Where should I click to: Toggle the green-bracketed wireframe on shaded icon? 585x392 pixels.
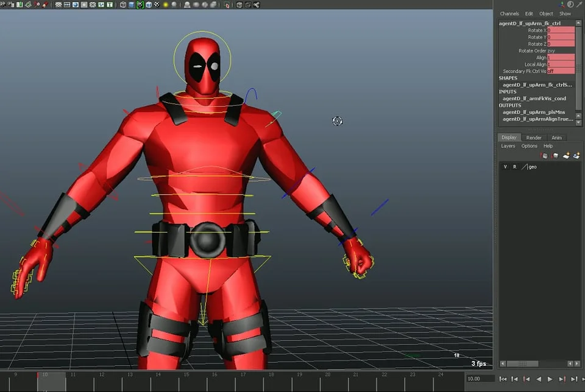point(140,5)
